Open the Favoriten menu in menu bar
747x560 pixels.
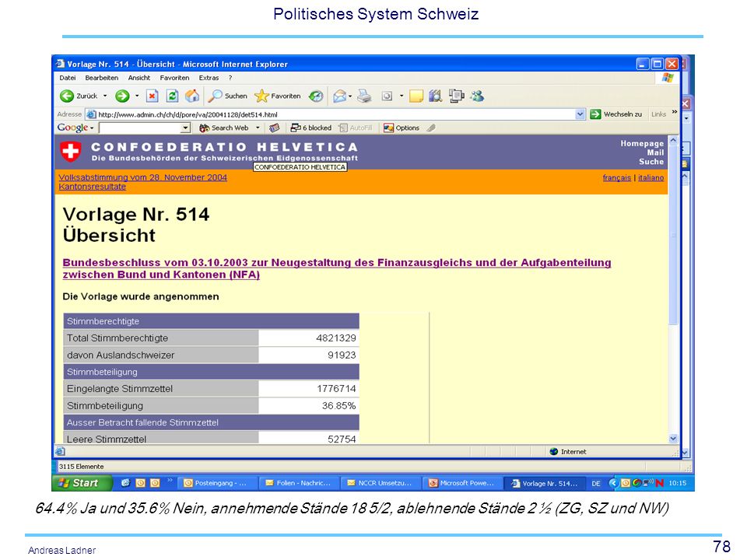click(174, 78)
